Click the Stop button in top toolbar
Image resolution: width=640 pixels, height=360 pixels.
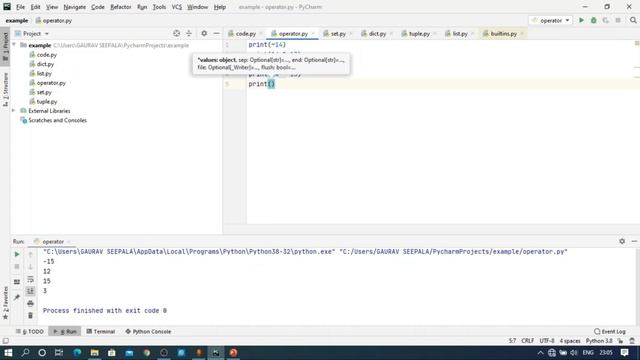coord(618,20)
